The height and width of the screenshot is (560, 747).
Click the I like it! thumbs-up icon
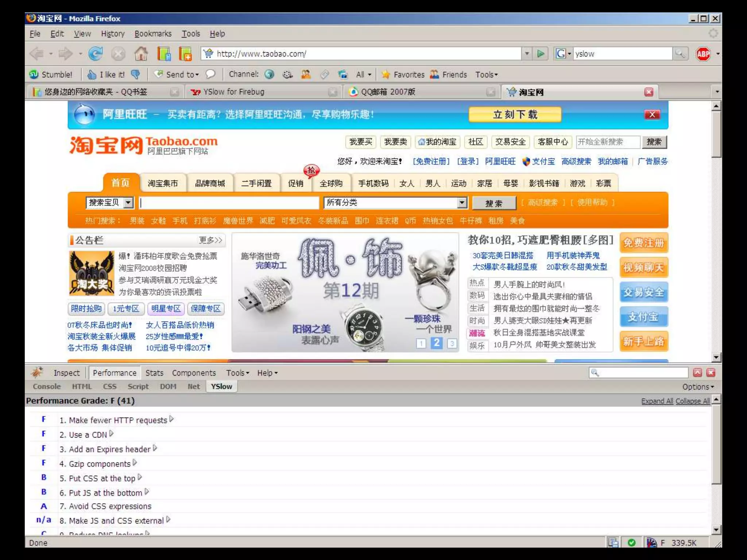[92, 74]
